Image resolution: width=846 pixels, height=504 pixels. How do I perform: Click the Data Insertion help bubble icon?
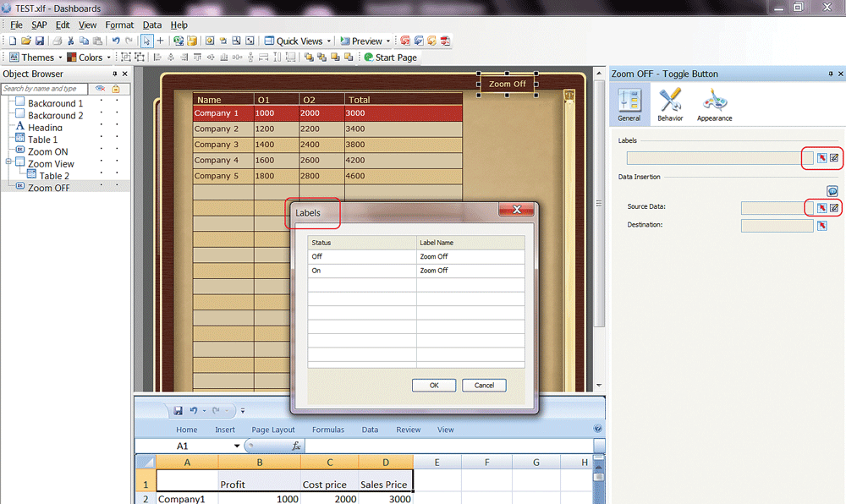click(x=832, y=192)
